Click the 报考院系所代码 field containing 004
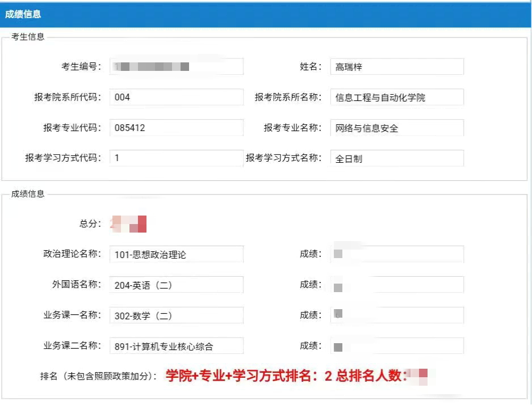This screenshot has width=532, height=405. (x=176, y=97)
